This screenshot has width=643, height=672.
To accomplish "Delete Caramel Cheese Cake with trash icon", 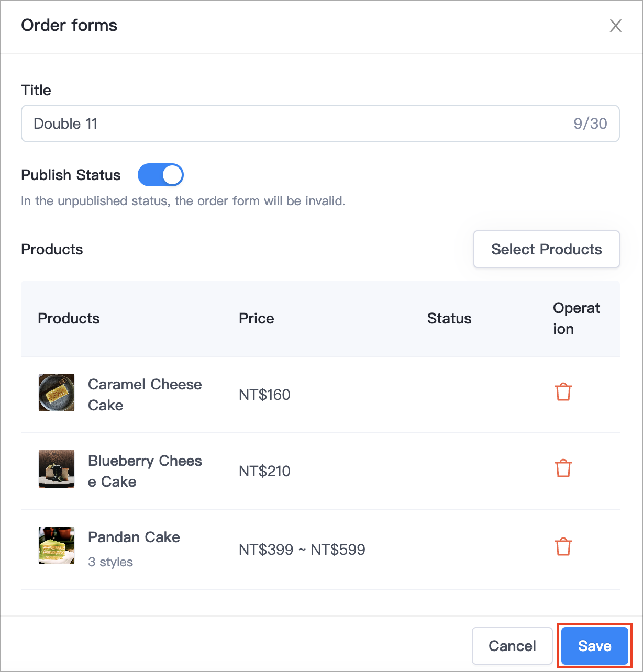I will click(563, 391).
